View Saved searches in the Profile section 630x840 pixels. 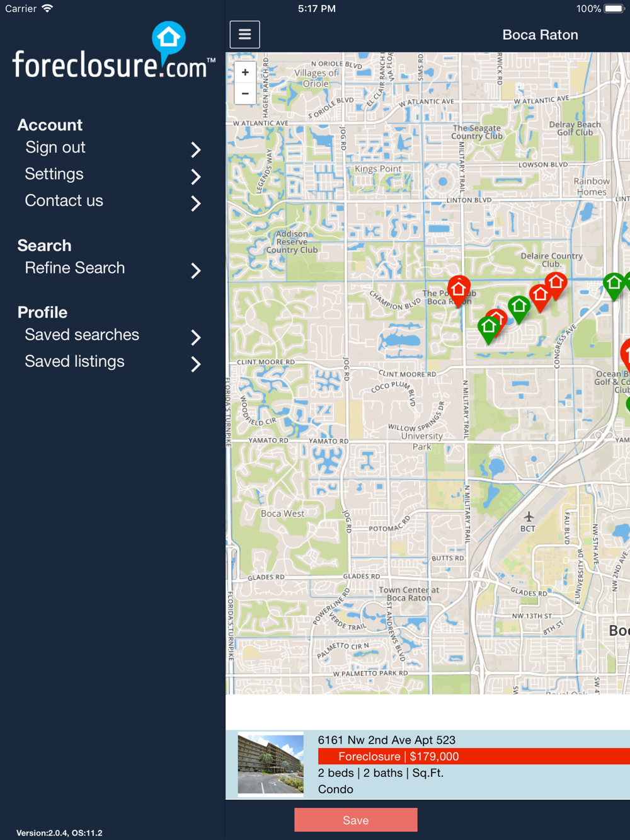click(82, 335)
